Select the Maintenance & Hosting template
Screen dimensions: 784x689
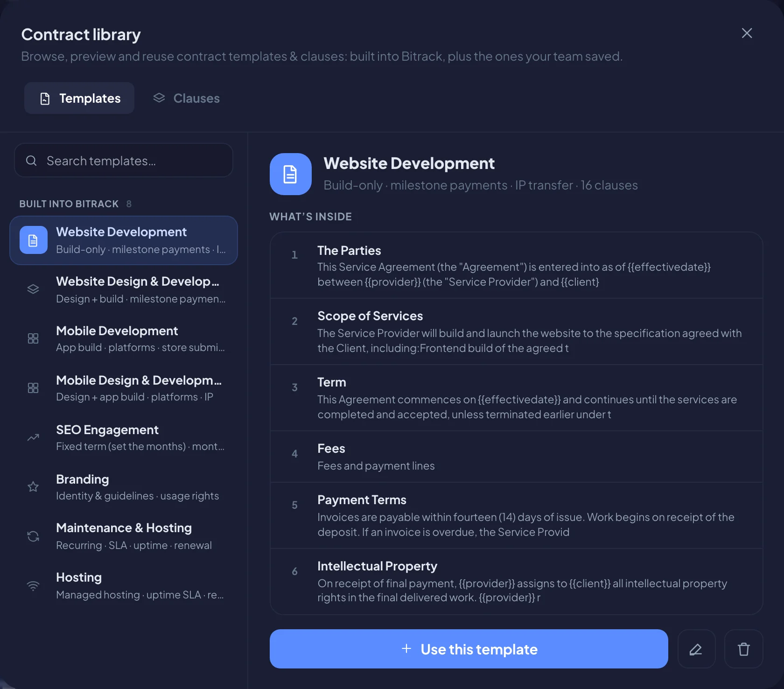tap(124, 537)
